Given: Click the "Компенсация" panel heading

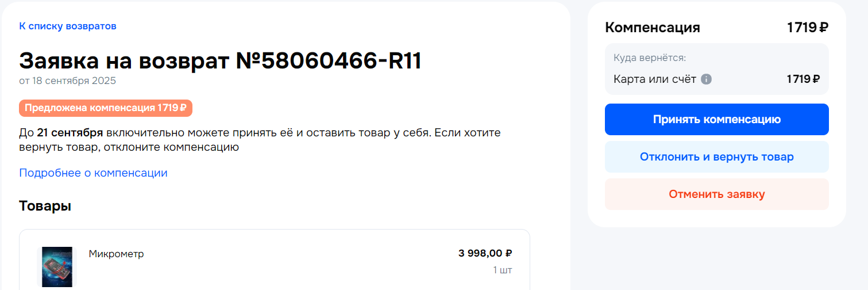Looking at the screenshot, I should click(x=653, y=28).
